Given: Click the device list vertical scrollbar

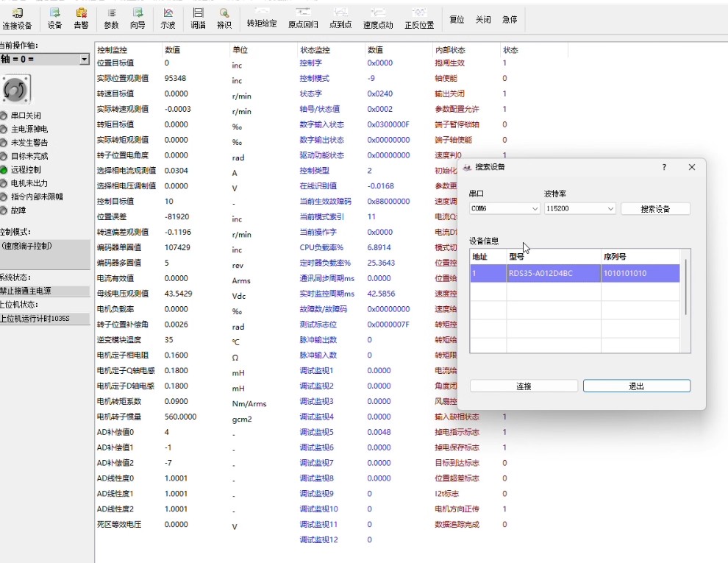Looking at the screenshot, I should click(x=686, y=286).
